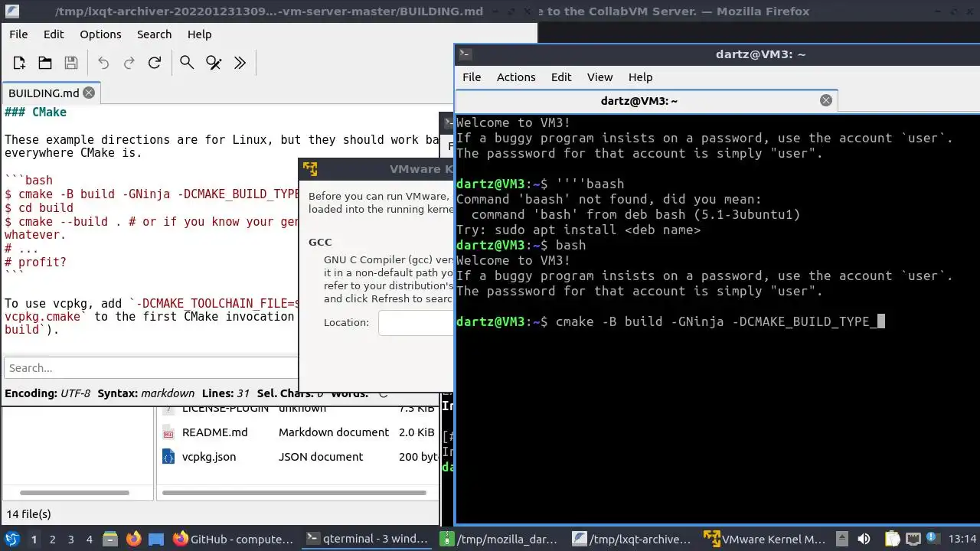
Task: Close the BUILDING.md tab
Action: 89,93
